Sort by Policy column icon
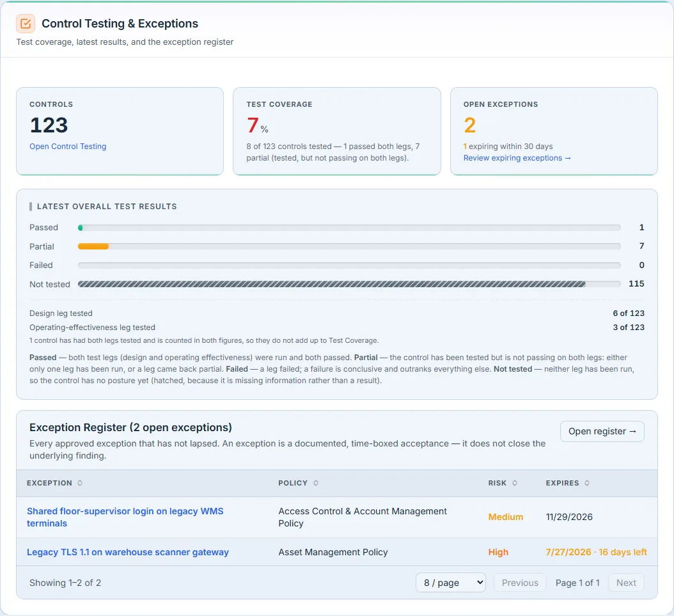The width and height of the screenshot is (674, 616). (x=316, y=483)
